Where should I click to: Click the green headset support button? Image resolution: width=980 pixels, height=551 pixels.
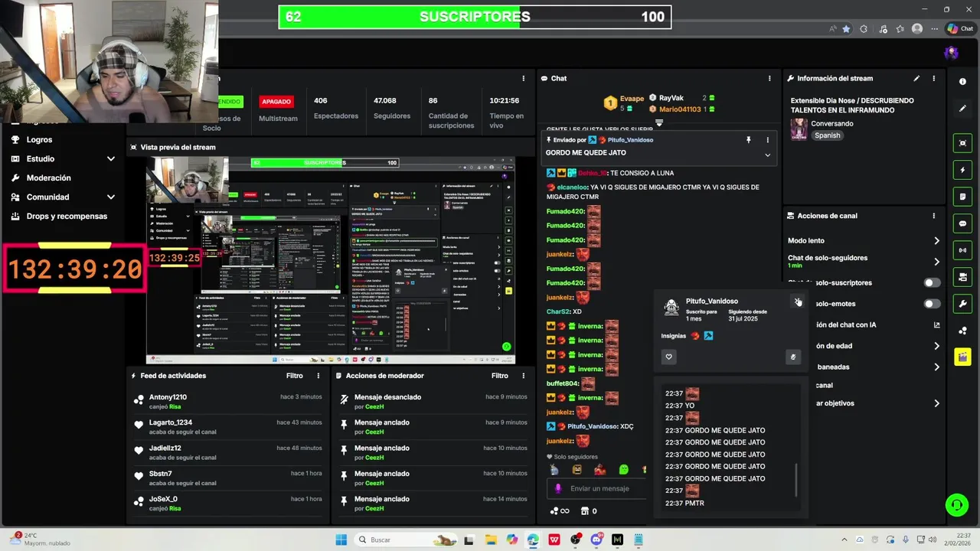[956, 505]
